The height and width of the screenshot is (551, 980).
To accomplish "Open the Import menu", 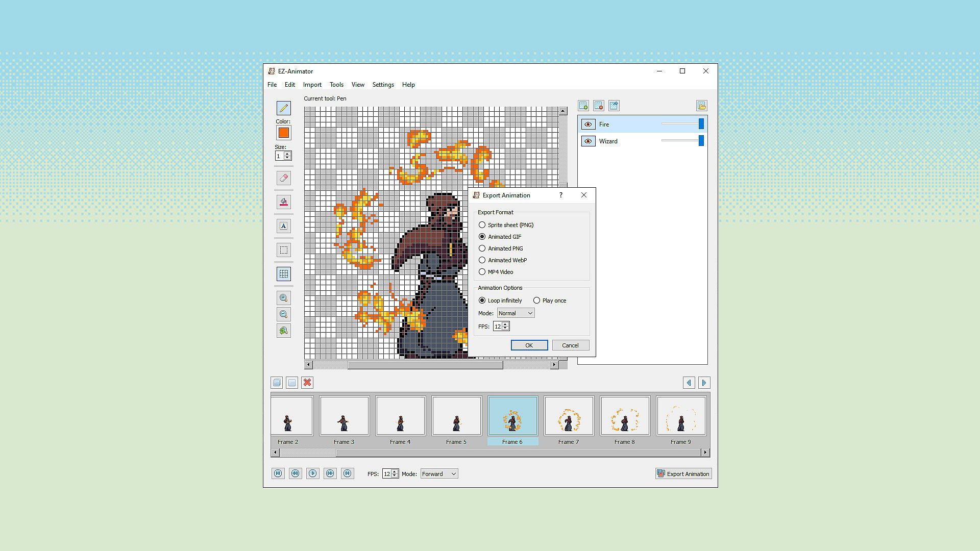I will pyautogui.click(x=312, y=85).
